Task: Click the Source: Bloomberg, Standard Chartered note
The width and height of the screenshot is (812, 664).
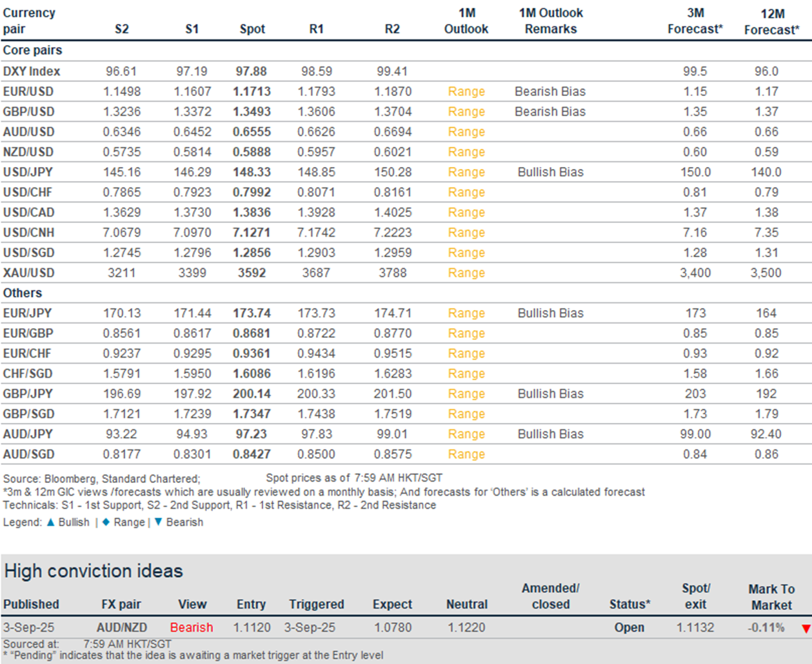Action: click(x=102, y=478)
